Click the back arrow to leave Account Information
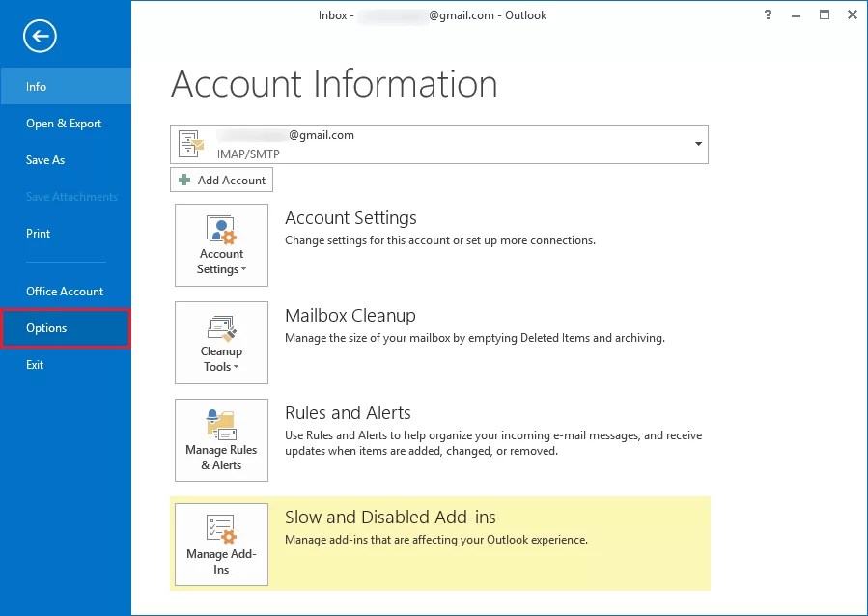Screen dimensions: 868x616 [x=38, y=36]
